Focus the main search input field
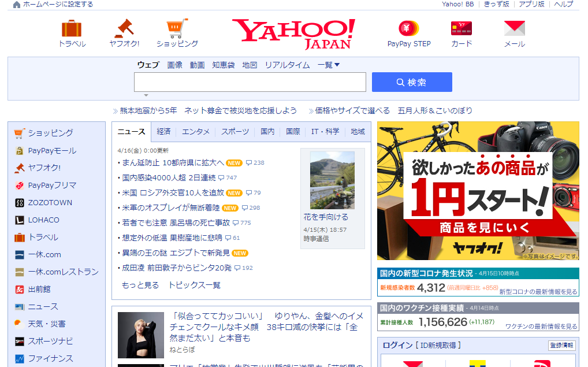This screenshot has height=367, width=588. (250, 82)
